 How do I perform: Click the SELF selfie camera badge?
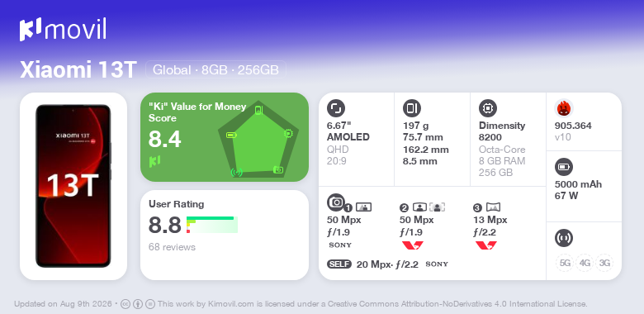339,264
